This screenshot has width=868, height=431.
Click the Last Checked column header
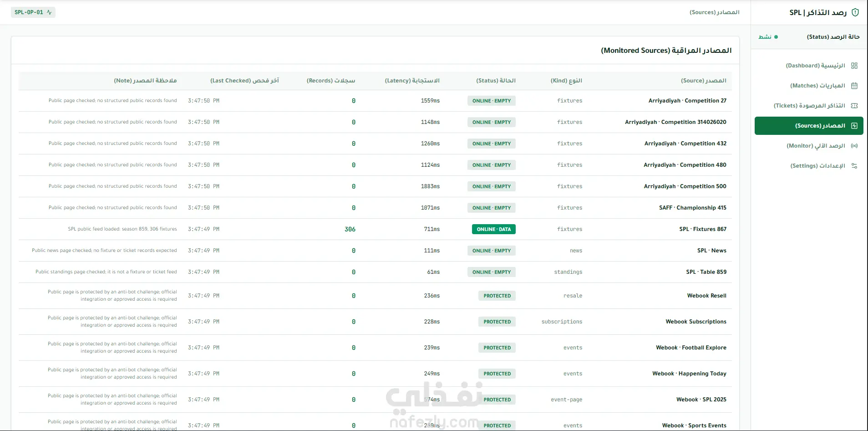[244, 81]
